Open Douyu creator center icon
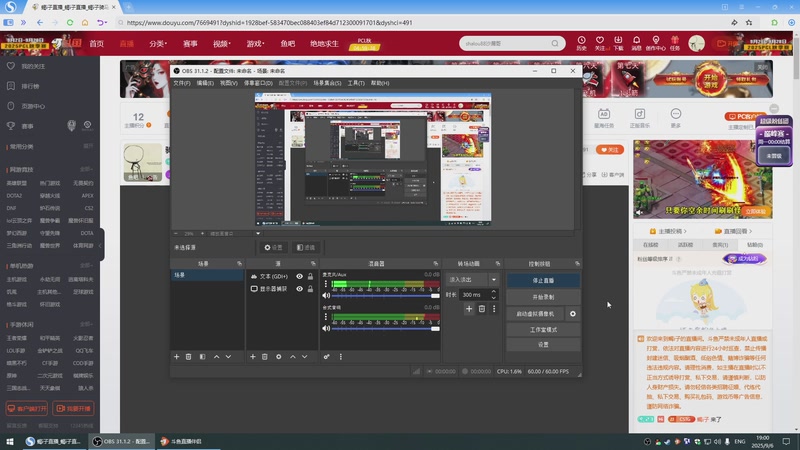Screen dimensions: 800x450 tap(656, 43)
